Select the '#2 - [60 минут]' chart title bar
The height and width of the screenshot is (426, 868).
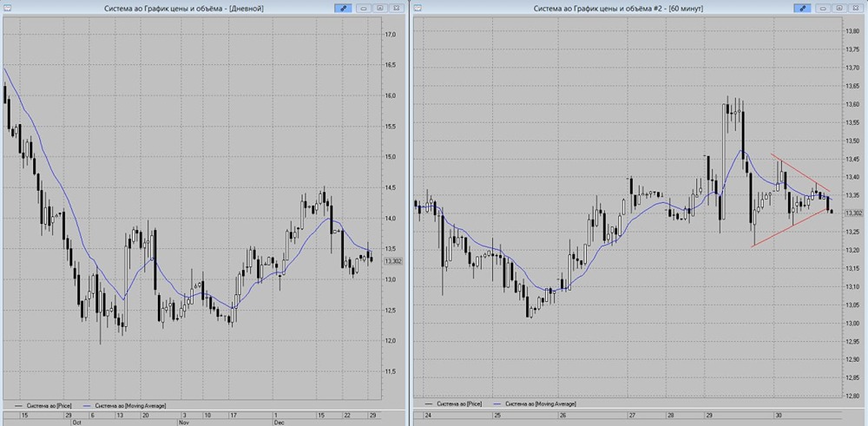(618, 9)
